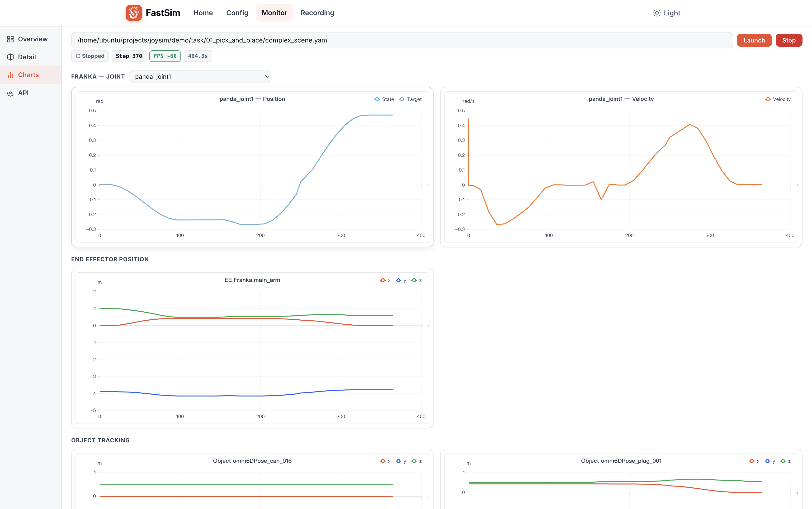Click the OBJECT TRACKING heading

click(100, 440)
